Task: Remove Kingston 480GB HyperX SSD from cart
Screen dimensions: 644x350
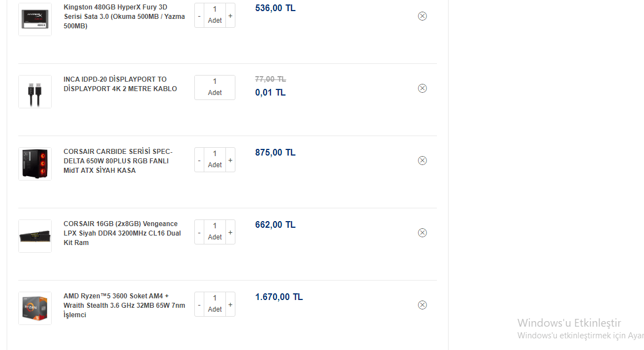Action: tap(422, 16)
